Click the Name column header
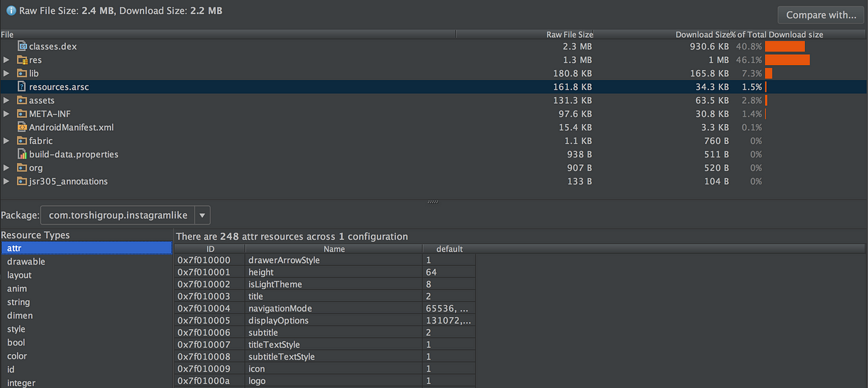The width and height of the screenshot is (868, 388). pos(334,249)
